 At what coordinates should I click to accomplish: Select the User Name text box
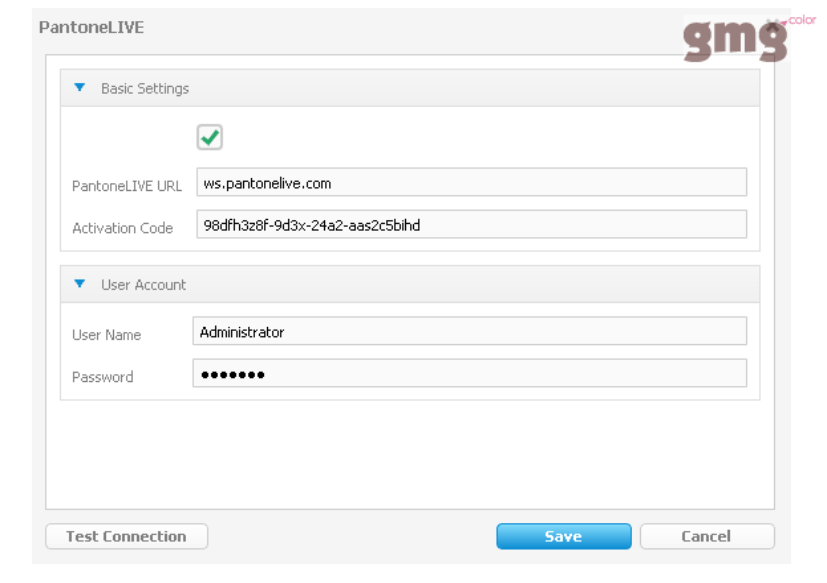coord(469,331)
